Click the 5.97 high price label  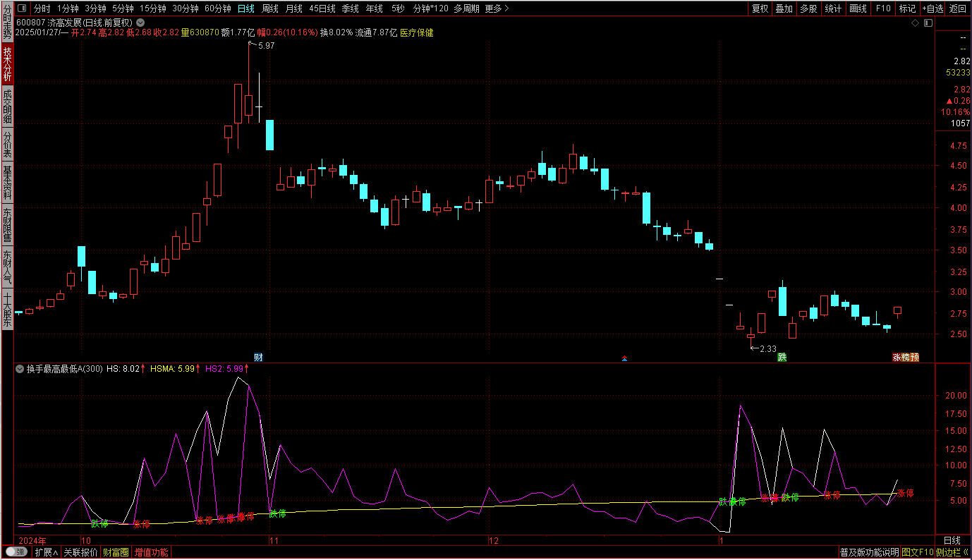pos(265,46)
